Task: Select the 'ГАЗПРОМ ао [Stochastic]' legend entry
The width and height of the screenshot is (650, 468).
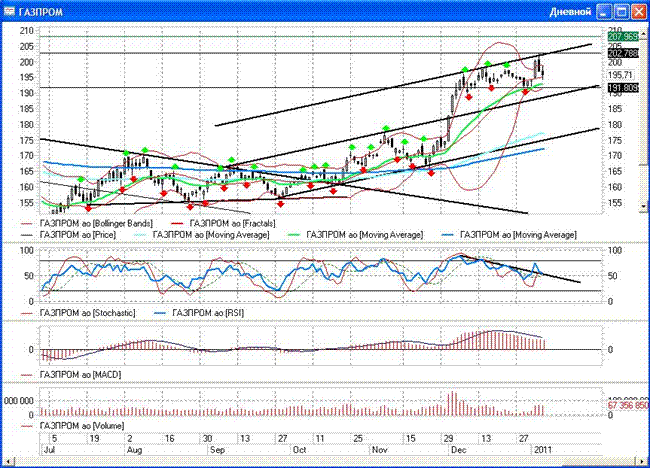Action: [x=78, y=313]
